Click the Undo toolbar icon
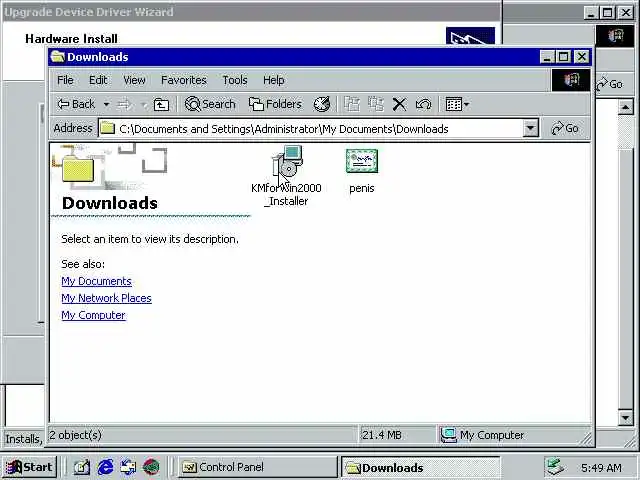This screenshot has height=480, width=640. (423, 104)
